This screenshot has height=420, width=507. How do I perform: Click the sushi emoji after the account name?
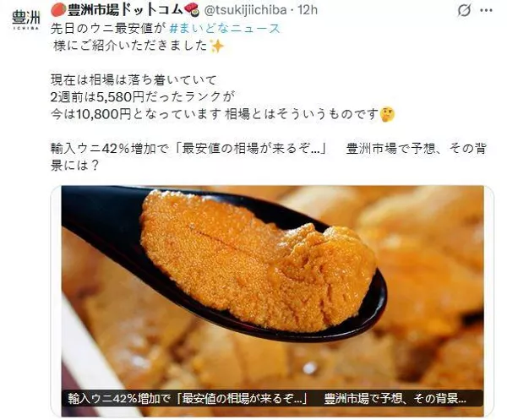[x=191, y=9]
